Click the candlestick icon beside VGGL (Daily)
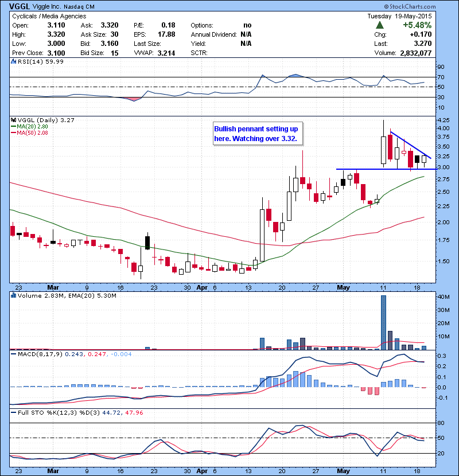 coord(13,120)
